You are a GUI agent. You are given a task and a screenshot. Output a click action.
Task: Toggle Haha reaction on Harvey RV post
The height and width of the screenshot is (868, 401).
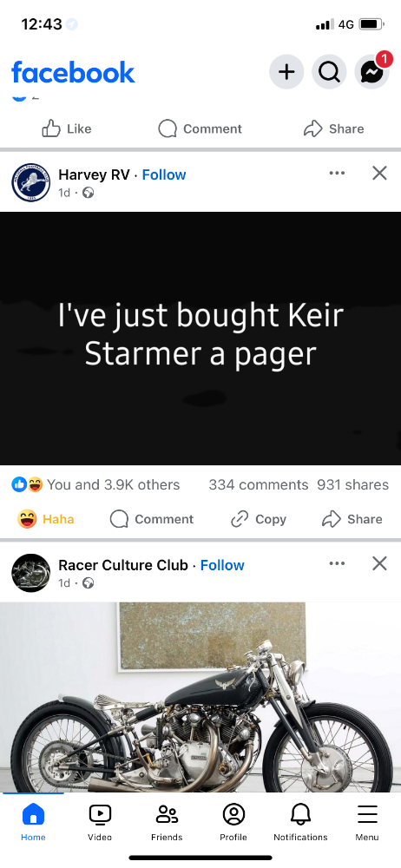point(45,519)
